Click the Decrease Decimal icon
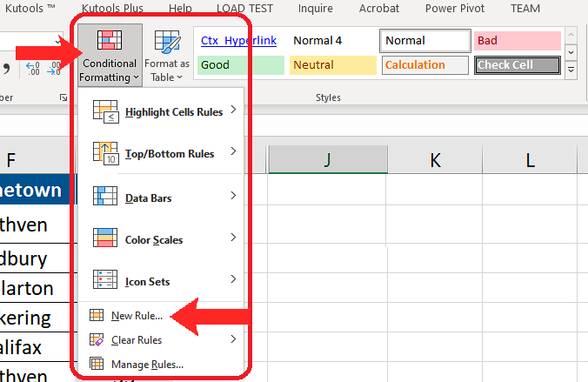The width and height of the screenshot is (588, 382). coord(54,68)
